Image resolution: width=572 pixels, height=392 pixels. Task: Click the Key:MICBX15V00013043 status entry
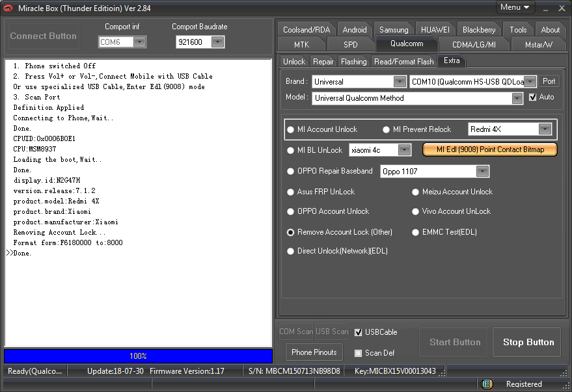[x=395, y=371]
